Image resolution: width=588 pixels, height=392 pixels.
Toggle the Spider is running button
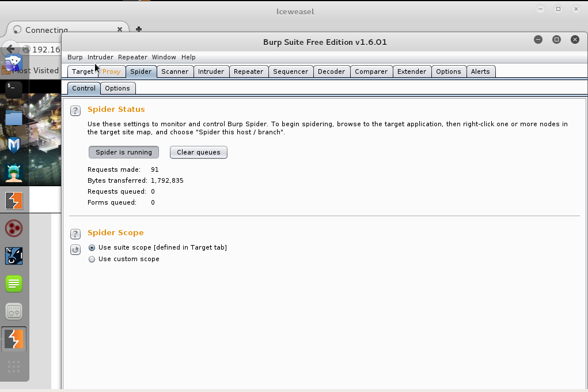pyautogui.click(x=124, y=152)
